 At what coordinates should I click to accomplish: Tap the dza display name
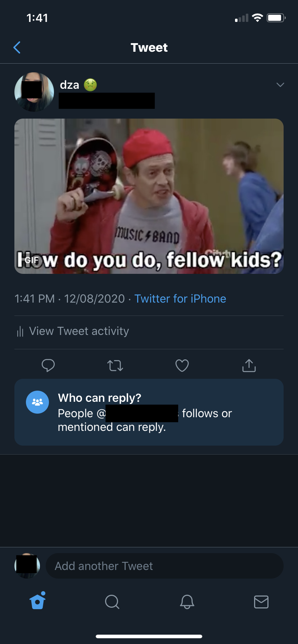pos(69,85)
